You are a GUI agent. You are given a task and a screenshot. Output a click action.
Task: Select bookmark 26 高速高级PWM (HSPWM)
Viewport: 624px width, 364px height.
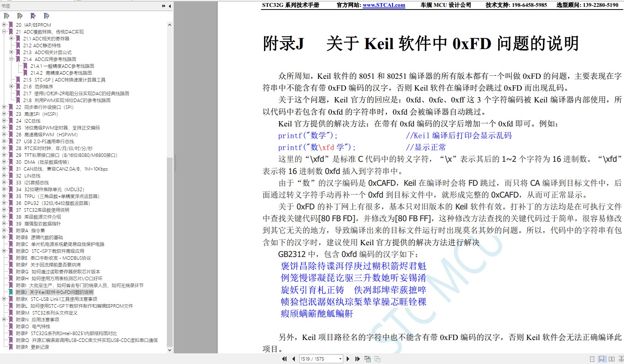[x=47, y=134]
